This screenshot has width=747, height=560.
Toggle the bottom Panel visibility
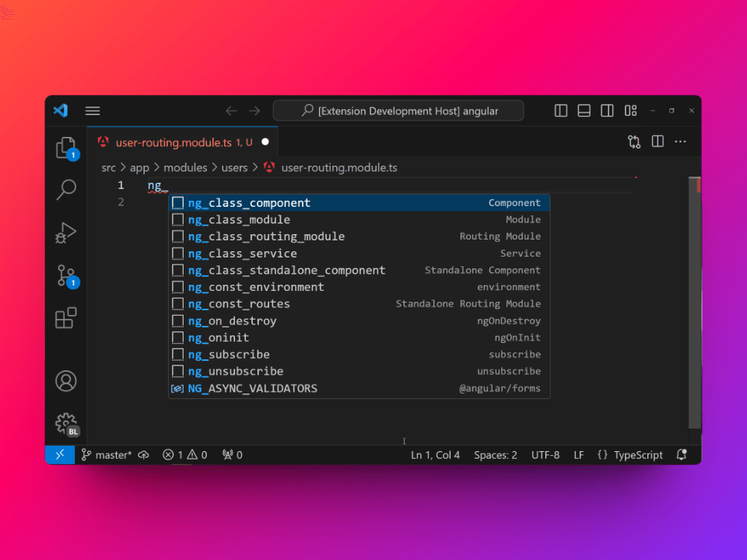584,110
